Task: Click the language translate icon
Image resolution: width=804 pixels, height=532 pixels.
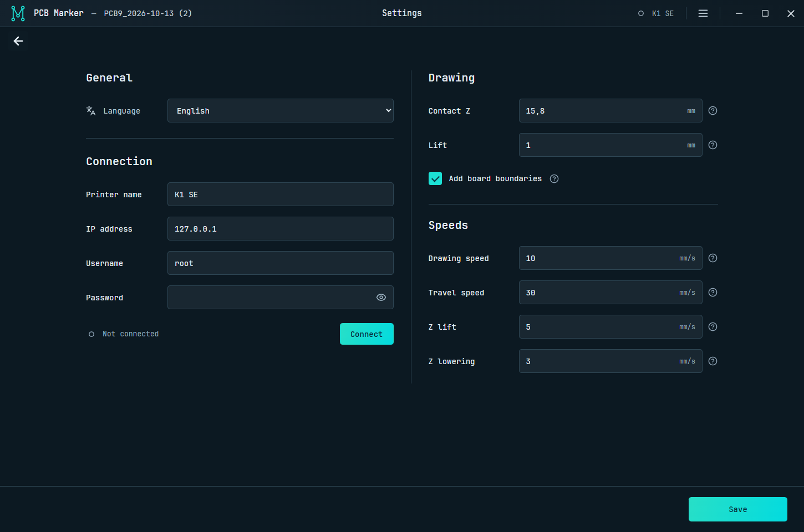Action: (91, 111)
